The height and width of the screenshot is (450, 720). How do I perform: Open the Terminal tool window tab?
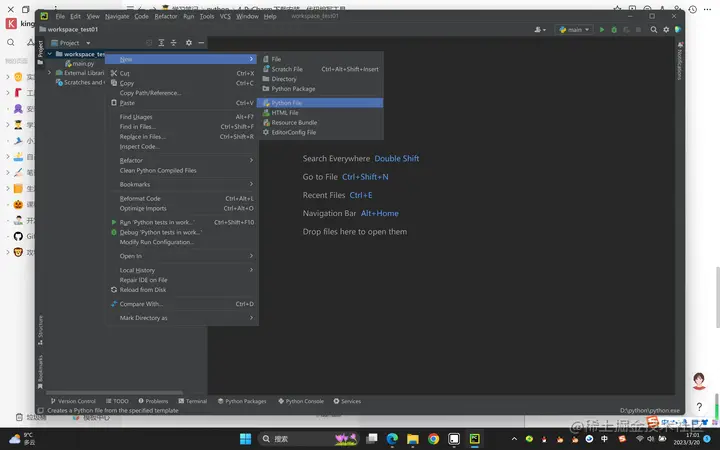tap(193, 401)
